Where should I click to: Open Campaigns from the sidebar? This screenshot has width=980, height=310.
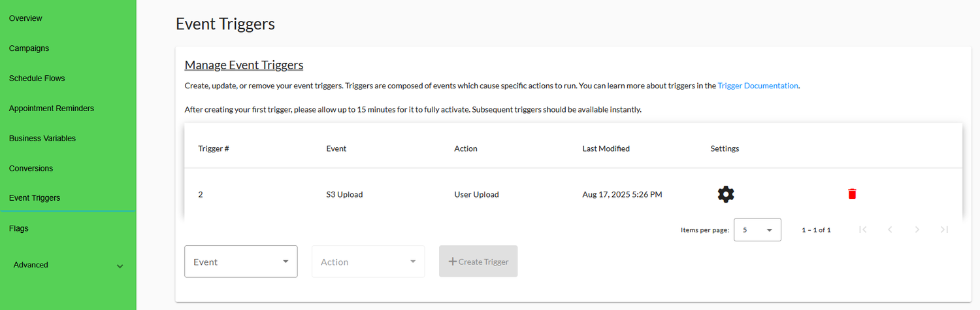pos(29,48)
